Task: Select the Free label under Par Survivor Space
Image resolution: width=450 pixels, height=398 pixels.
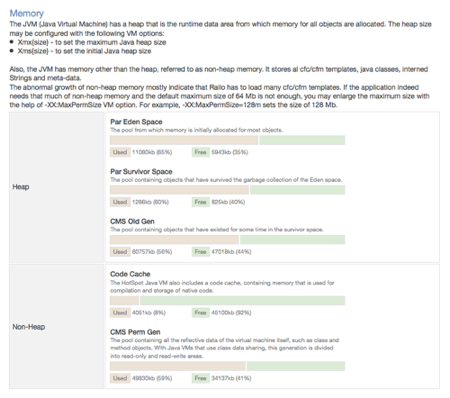Action: [200, 202]
